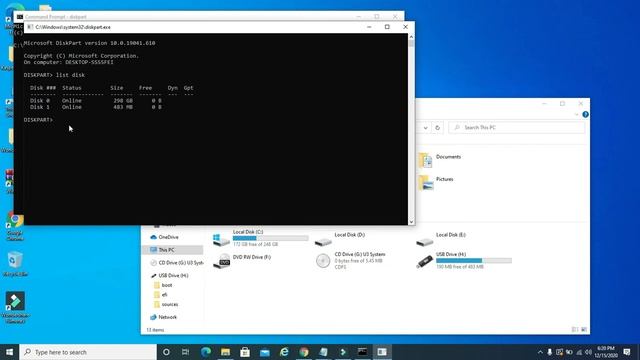Open CD Drive (G:) U3 System icon
The image size is (640, 360).
323,261
